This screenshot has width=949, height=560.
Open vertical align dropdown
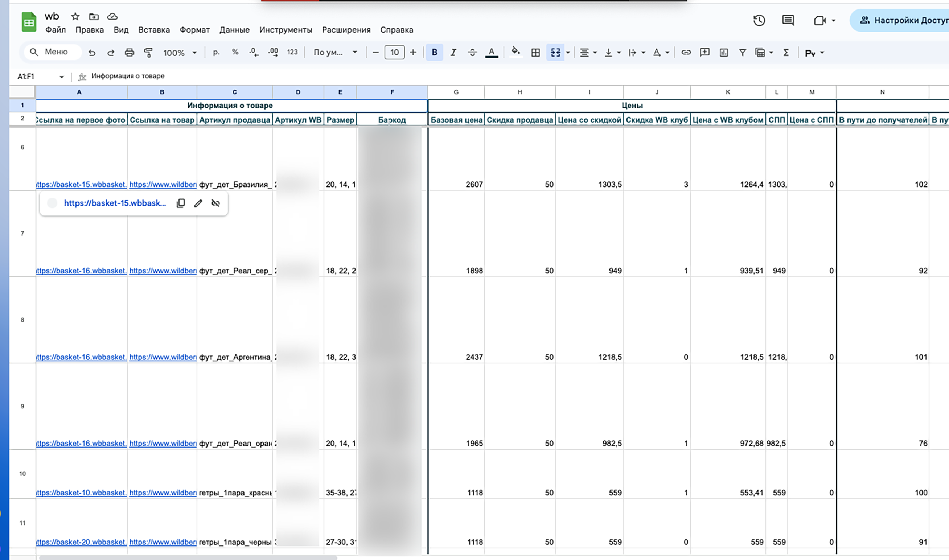(612, 53)
